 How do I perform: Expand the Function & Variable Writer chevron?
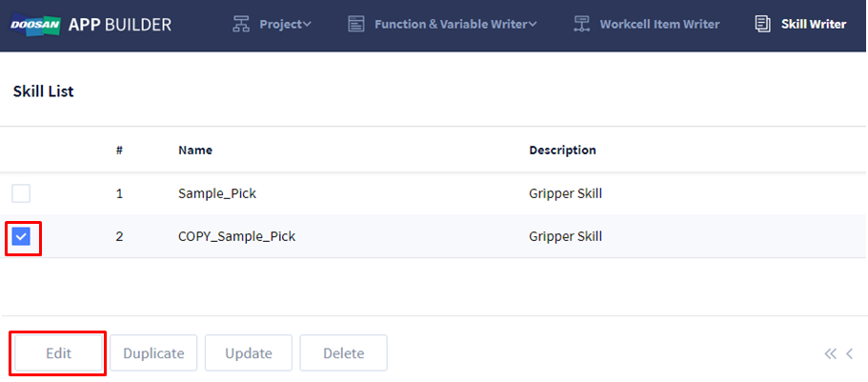click(x=532, y=25)
